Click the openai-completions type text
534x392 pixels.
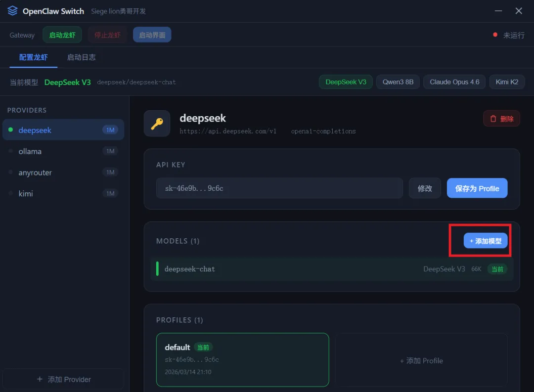[x=323, y=131]
